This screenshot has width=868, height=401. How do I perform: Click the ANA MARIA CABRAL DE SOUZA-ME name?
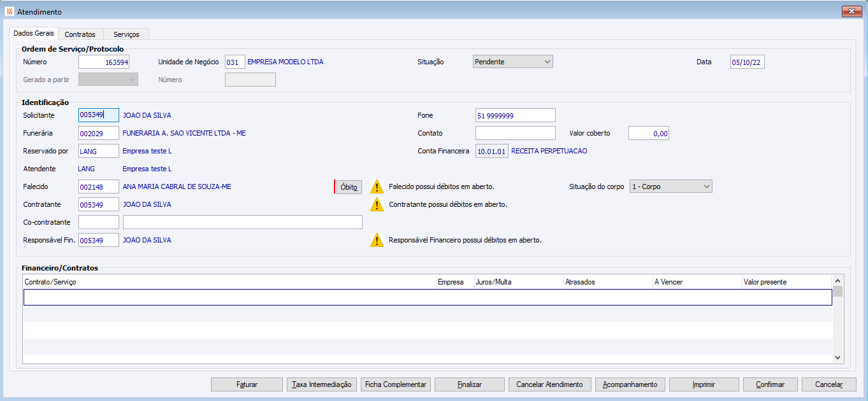177,186
